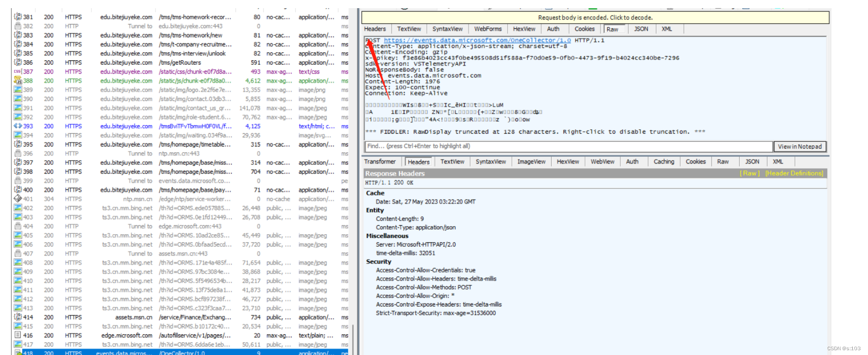Click the image icon of session 406
Viewport: 868px width, 355px height.
point(18,244)
